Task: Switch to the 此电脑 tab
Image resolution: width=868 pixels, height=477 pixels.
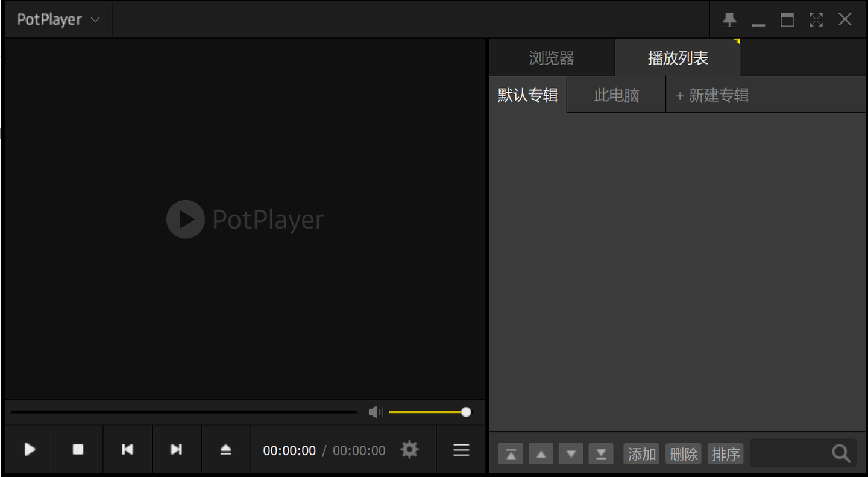Action: click(x=616, y=95)
